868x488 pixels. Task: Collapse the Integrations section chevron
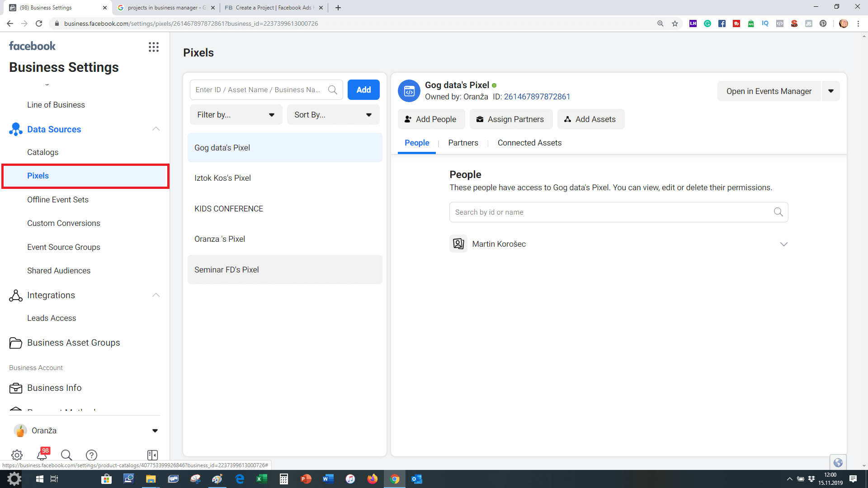(x=156, y=295)
